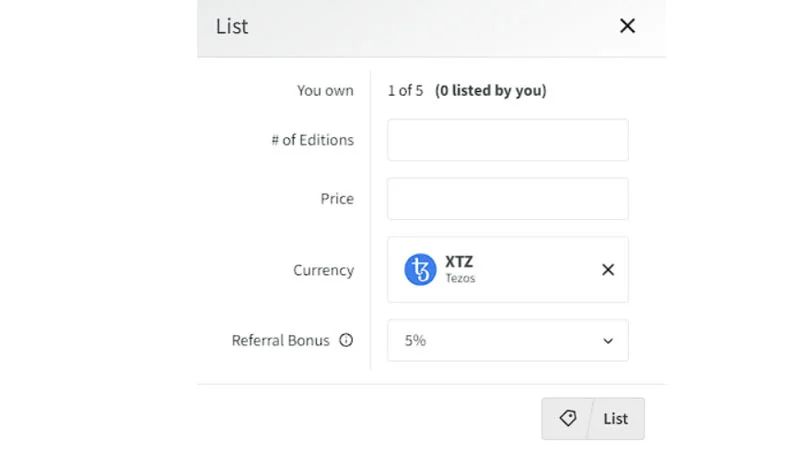Viewport: 800px width, 450px height.
Task: Close the List dialog
Action: click(627, 26)
